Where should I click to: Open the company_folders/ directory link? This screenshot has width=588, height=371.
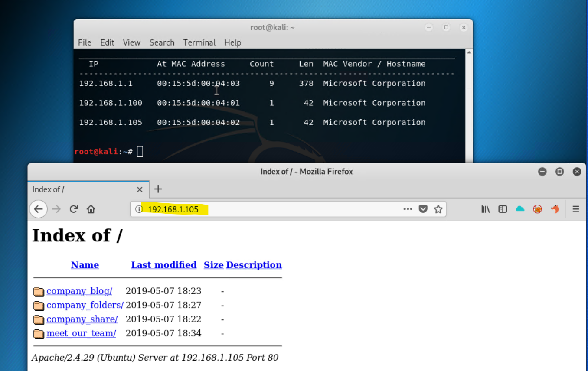(x=85, y=305)
